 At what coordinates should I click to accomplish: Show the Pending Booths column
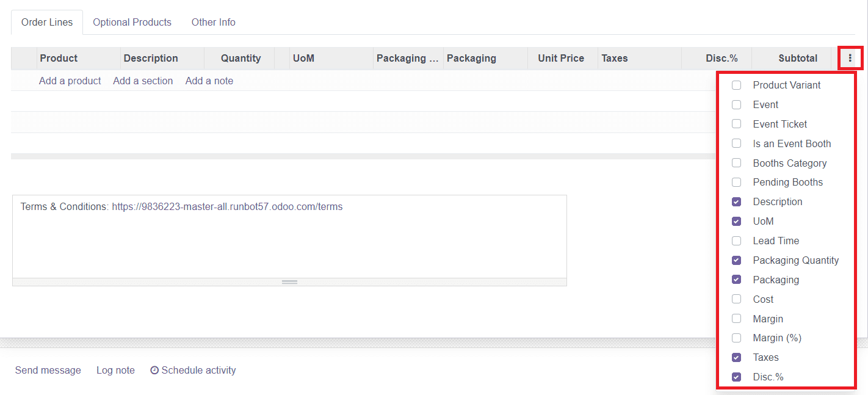736,182
